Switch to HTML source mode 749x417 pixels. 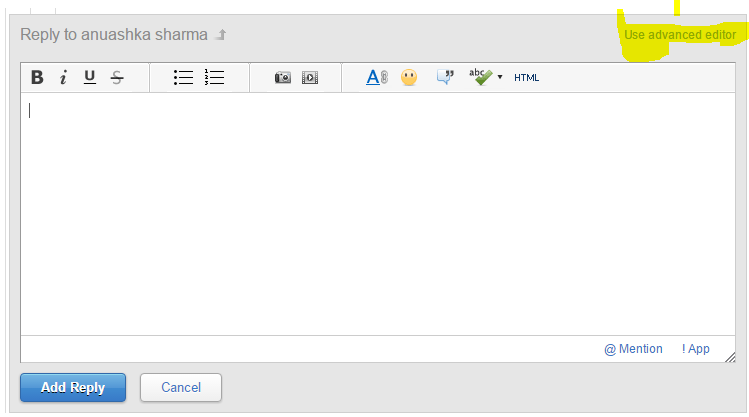526,78
